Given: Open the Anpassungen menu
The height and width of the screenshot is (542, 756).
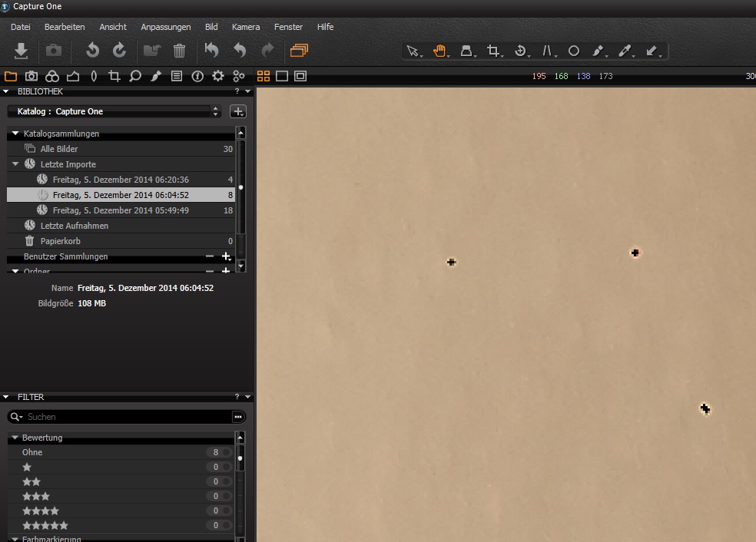Looking at the screenshot, I should (x=165, y=27).
